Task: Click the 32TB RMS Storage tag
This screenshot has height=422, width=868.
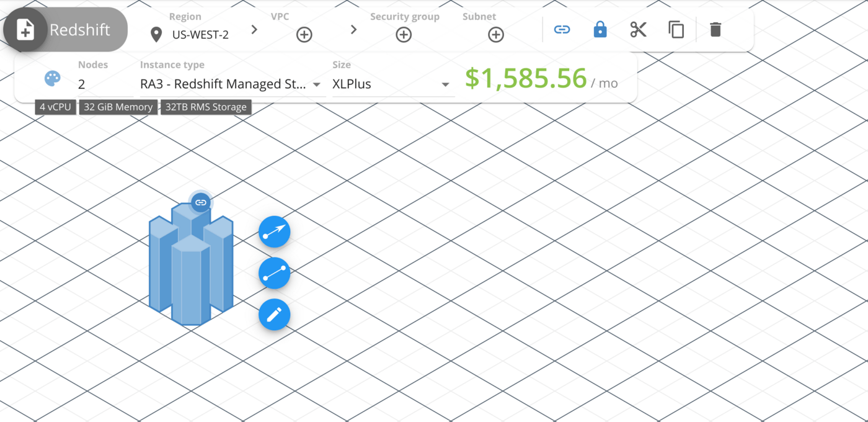Action: tap(206, 107)
